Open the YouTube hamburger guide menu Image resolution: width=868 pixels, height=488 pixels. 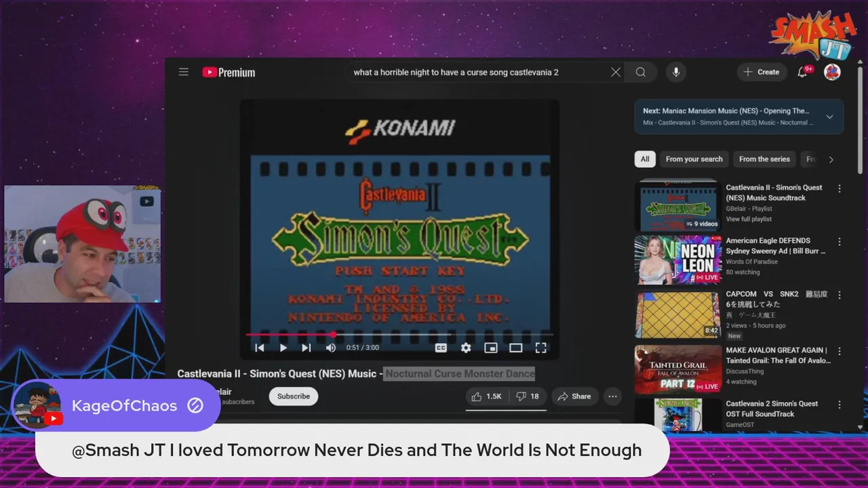coord(183,72)
